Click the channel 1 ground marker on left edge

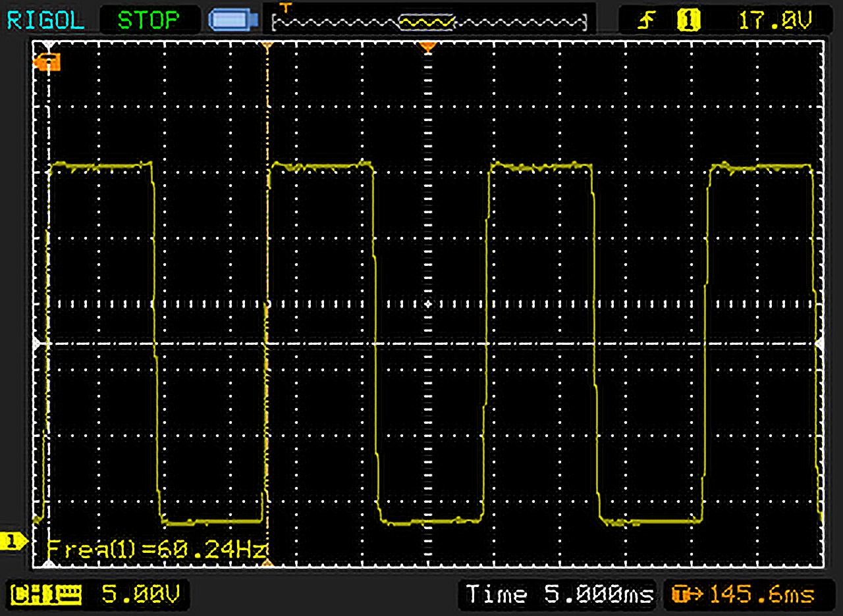pyautogui.click(x=13, y=542)
